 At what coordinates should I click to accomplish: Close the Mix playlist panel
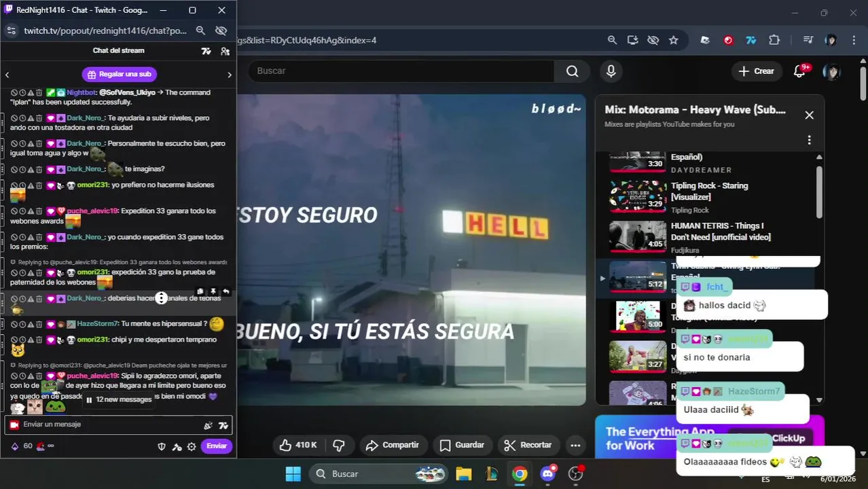[809, 115]
